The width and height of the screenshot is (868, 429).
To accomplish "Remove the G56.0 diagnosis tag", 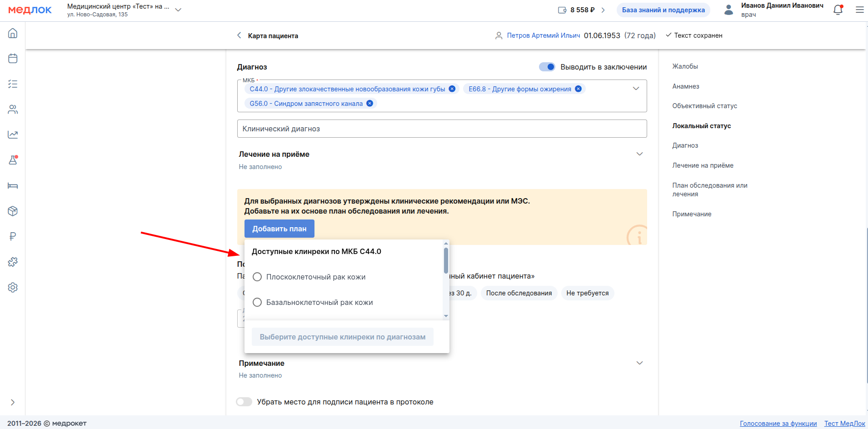I will [x=370, y=104].
